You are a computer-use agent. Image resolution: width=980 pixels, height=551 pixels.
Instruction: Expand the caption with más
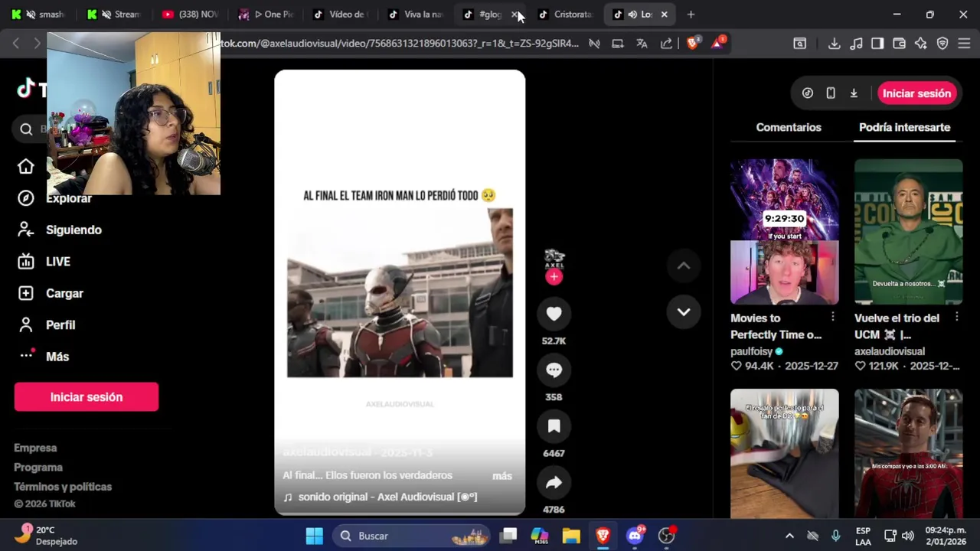pos(502,476)
